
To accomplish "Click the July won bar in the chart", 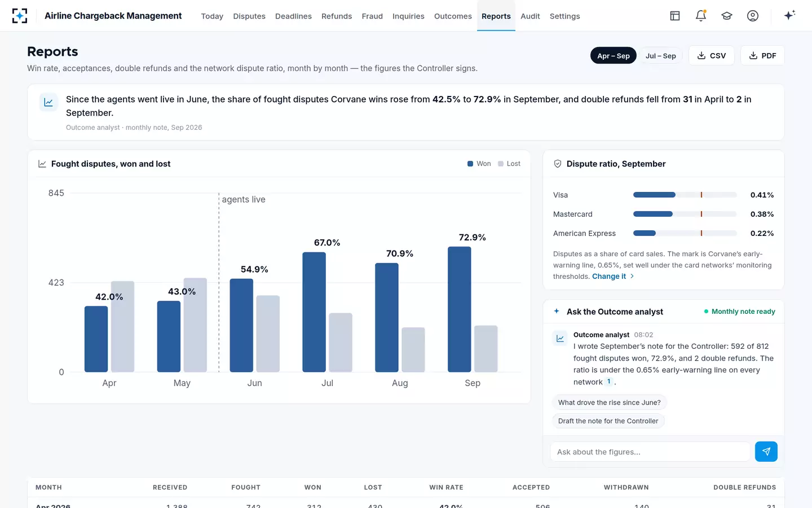I will coord(314,312).
